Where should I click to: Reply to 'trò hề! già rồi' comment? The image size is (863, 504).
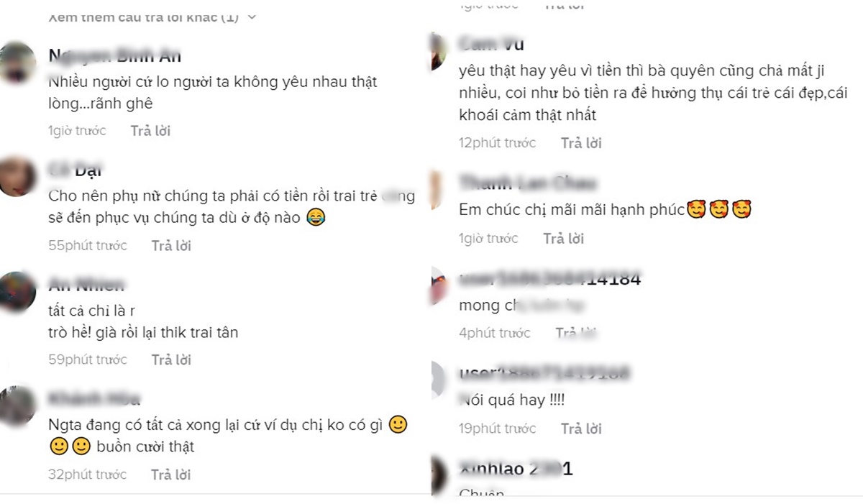(171, 359)
